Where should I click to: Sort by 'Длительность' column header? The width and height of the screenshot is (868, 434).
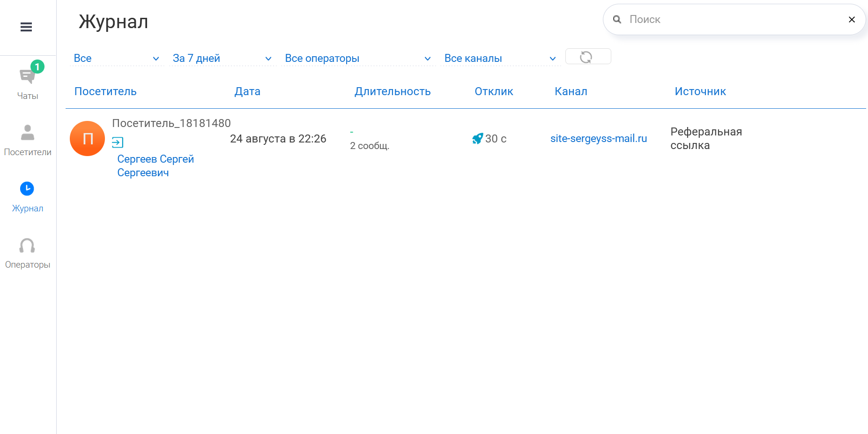point(392,91)
